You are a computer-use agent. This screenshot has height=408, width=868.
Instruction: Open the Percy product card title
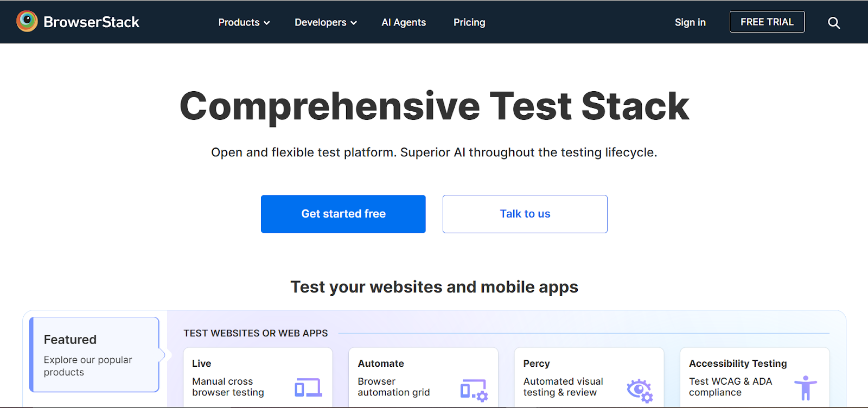[x=537, y=364]
